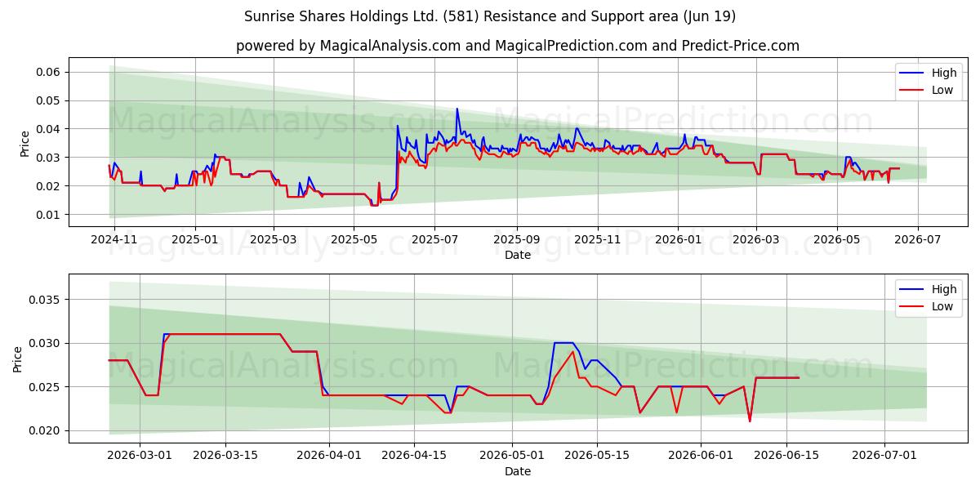
Task: Click the 'Date' x-axis label of upper chart
Action: pos(517,255)
